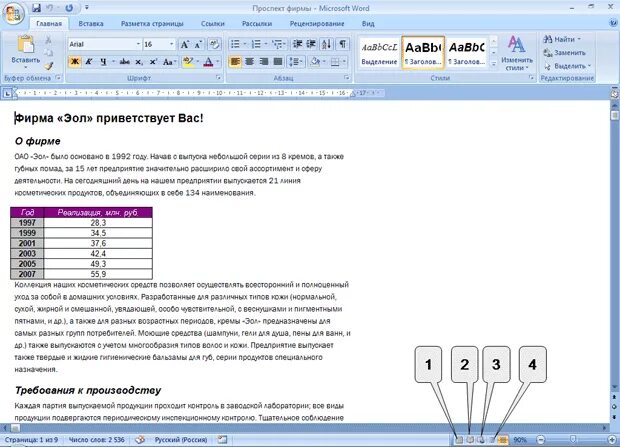
Task: Open the round Office button menu
Action: point(13,13)
